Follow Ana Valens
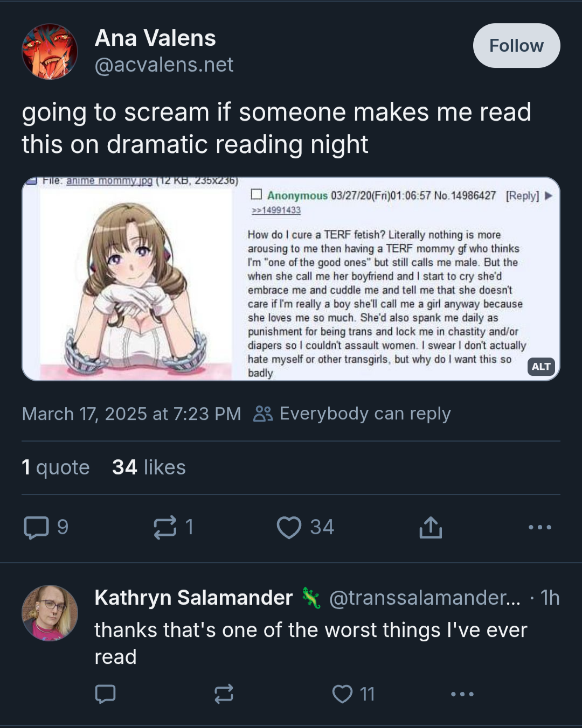 click(x=516, y=46)
